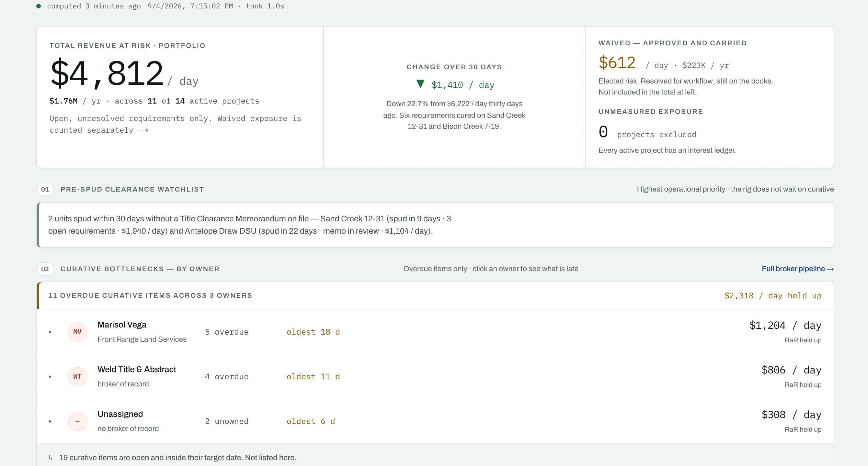Image resolution: width=868 pixels, height=466 pixels.
Task: Click '5 overdue' count
Action: tap(227, 332)
